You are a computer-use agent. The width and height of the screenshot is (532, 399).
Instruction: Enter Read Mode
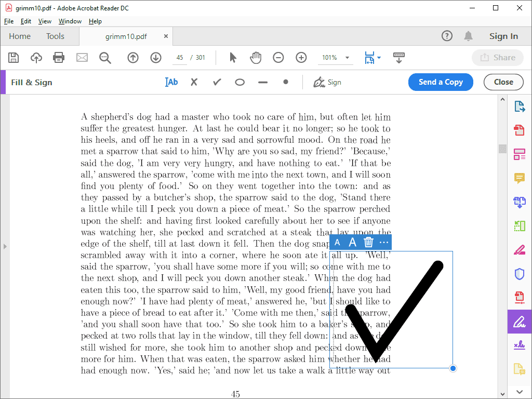(398, 58)
